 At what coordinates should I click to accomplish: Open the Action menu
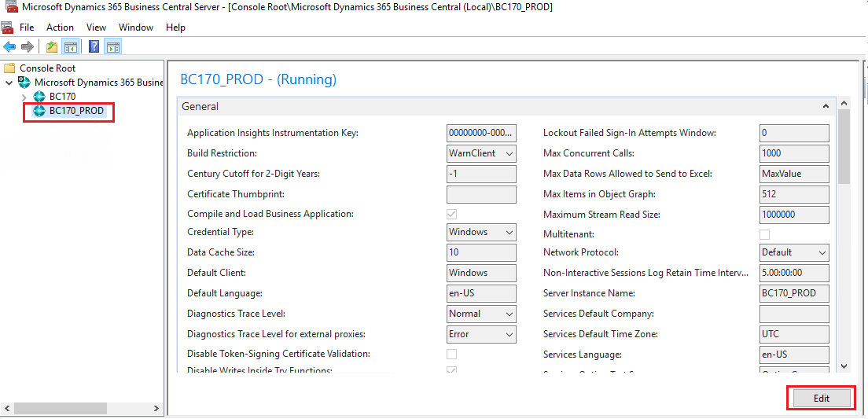coord(60,28)
